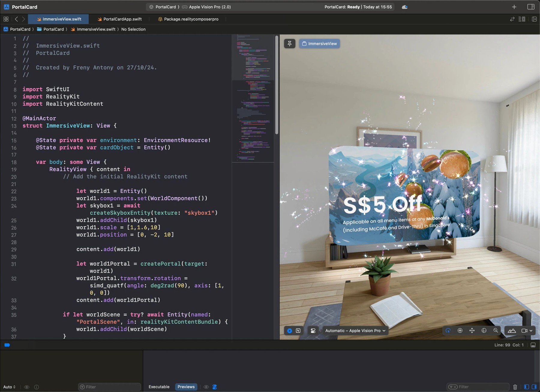Open the Auto variables scope dropdown
This screenshot has width=540, height=392.
pyautogui.click(x=9, y=387)
